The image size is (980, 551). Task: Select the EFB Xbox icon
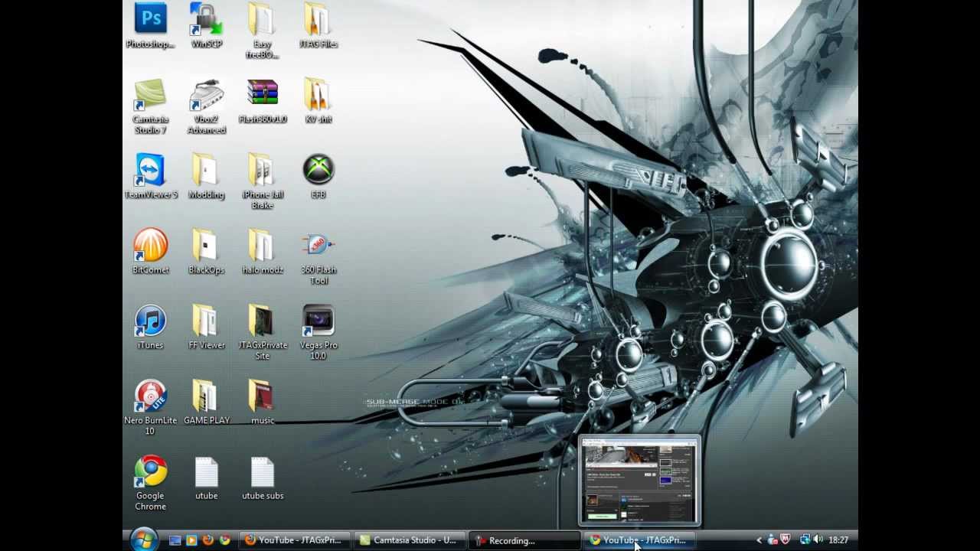point(318,177)
